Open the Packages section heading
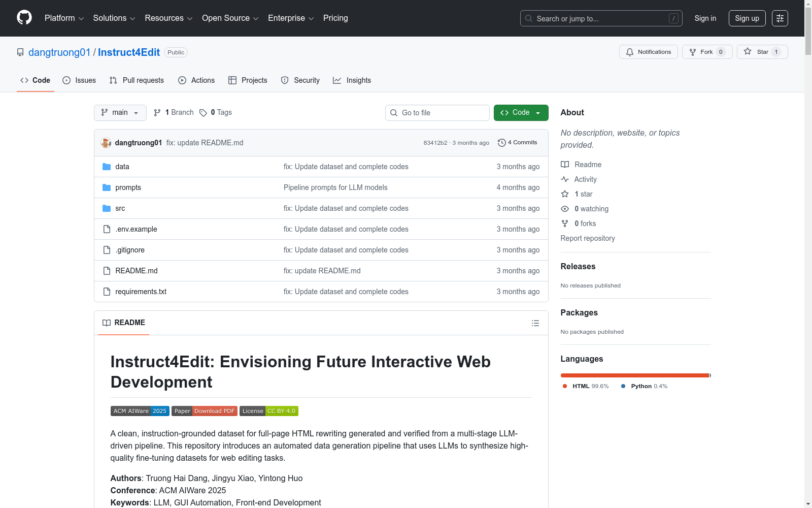This screenshot has height=508, width=812. 579,312
